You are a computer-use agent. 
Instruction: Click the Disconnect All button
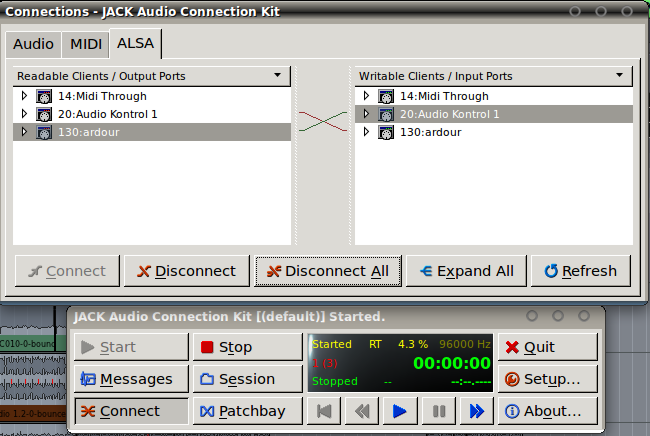pos(329,271)
